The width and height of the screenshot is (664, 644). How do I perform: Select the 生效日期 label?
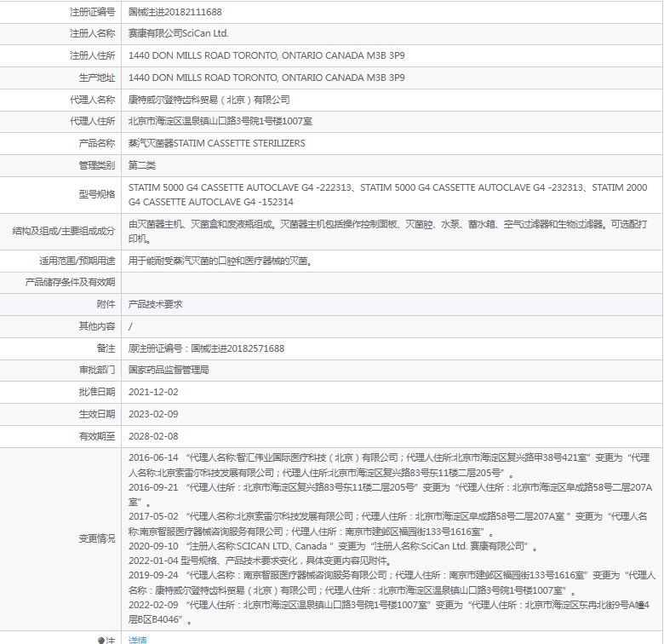[x=96, y=414]
